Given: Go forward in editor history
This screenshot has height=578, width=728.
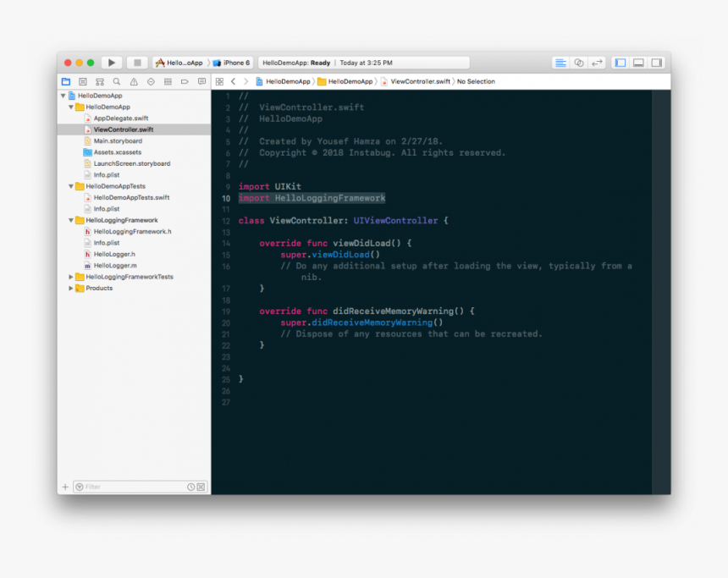Looking at the screenshot, I should 246,82.
